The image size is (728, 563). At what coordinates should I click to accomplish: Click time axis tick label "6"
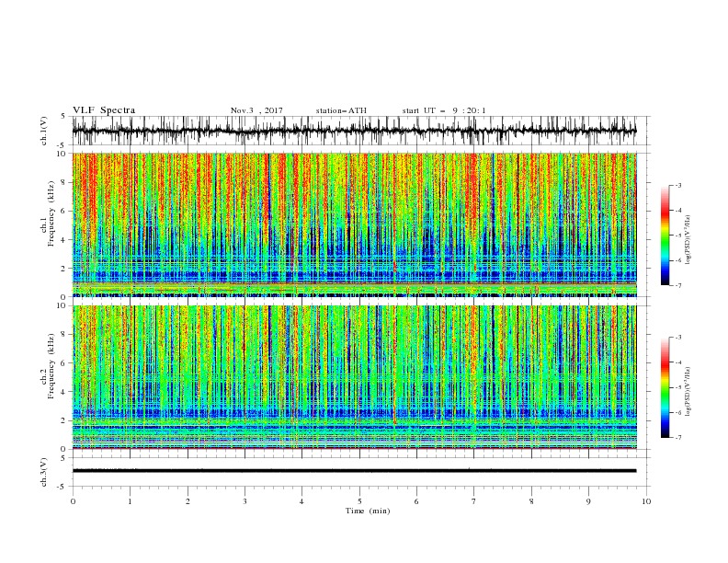[416, 501]
